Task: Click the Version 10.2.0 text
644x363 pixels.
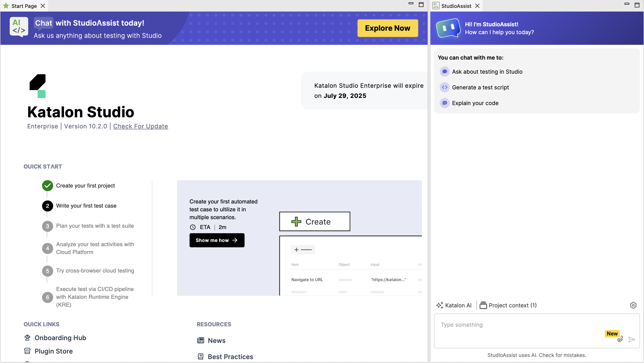Action: click(86, 126)
